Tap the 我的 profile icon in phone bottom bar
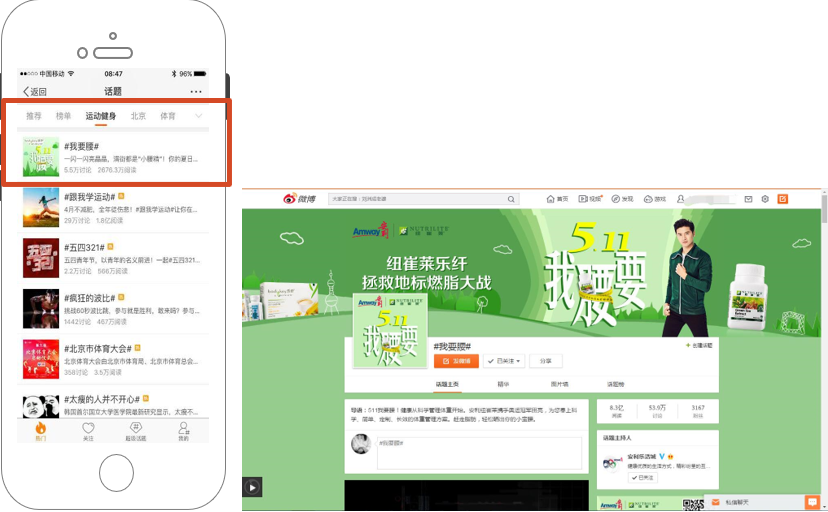Screen dimensions: 828x512 tap(183, 428)
